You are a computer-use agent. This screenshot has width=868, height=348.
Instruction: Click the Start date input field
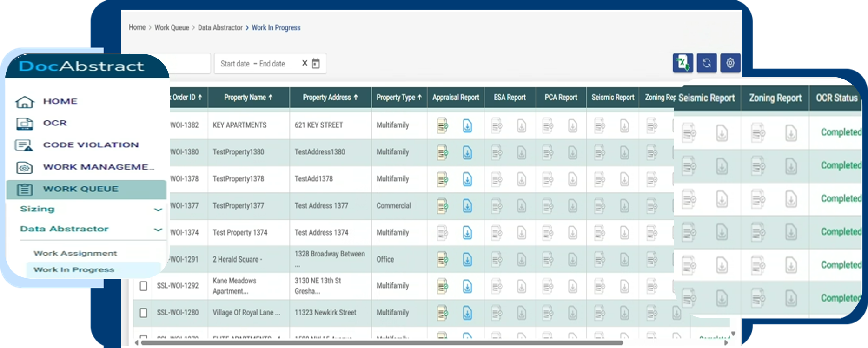(x=235, y=64)
